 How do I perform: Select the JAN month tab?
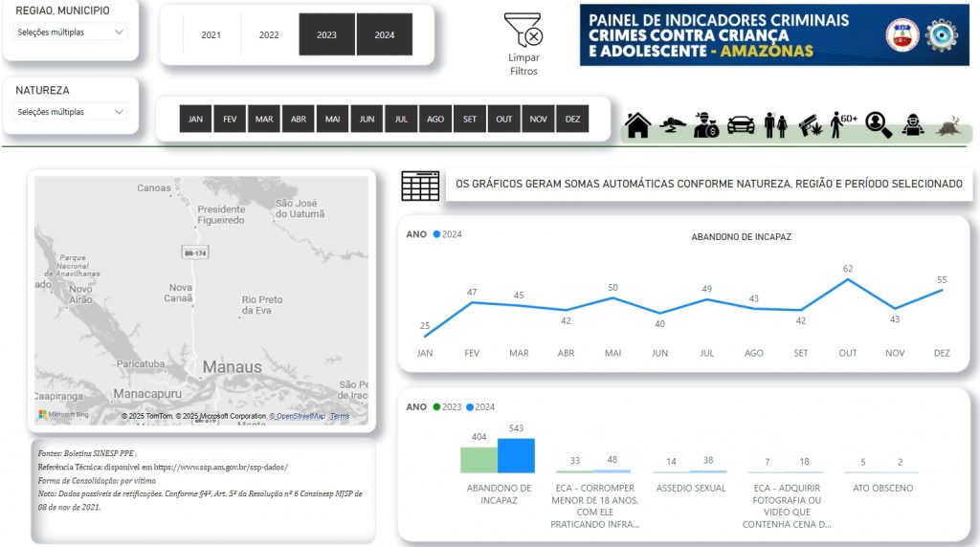(196, 120)
